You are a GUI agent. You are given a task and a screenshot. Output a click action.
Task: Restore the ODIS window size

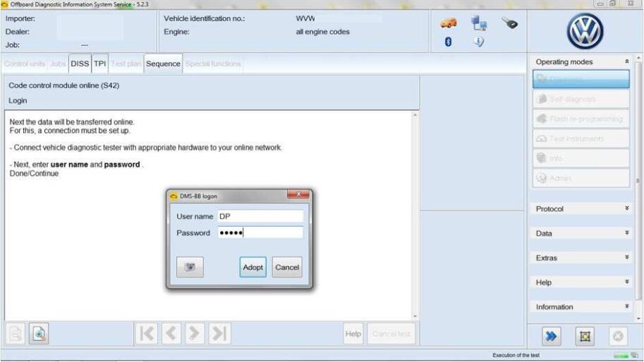click(x=613, y=4)
